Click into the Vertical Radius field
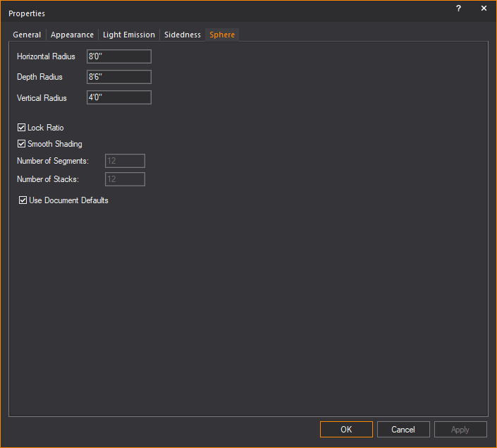 [x=119, y=97]
